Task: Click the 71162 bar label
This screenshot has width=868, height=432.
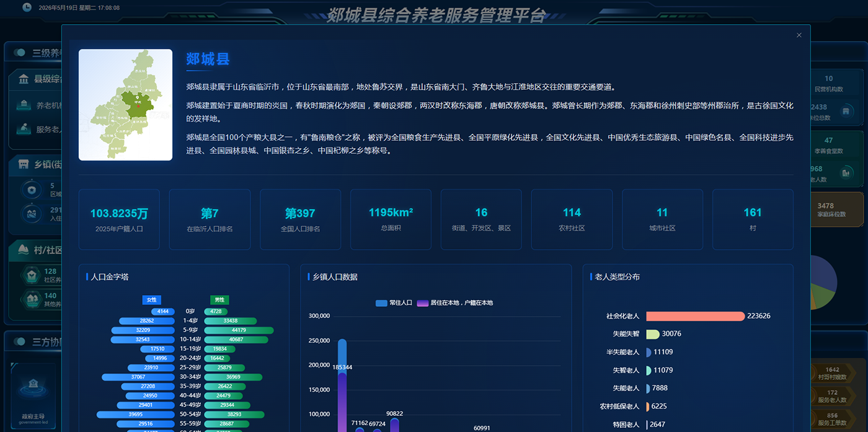Action: (360, 423)
